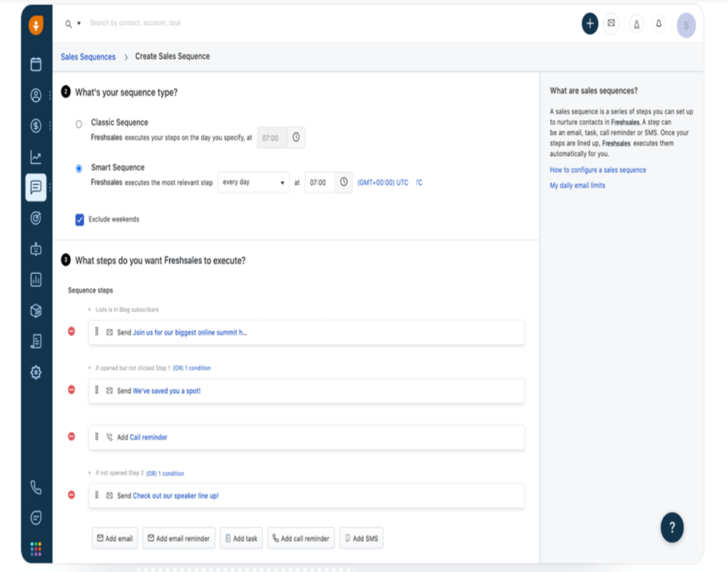
Task: Click the quick-add plus button in top bar
Action: (590, 24)
